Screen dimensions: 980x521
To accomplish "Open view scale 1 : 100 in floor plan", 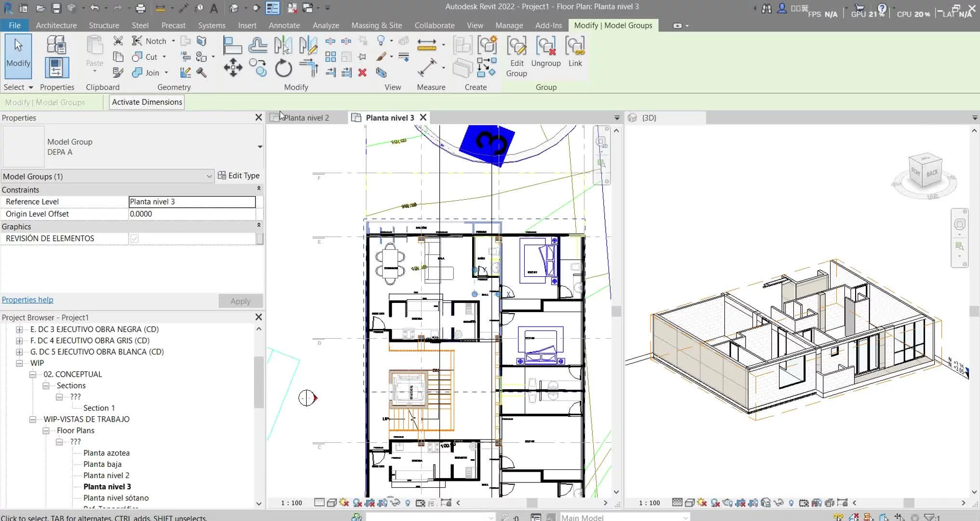I will (292, 503).
